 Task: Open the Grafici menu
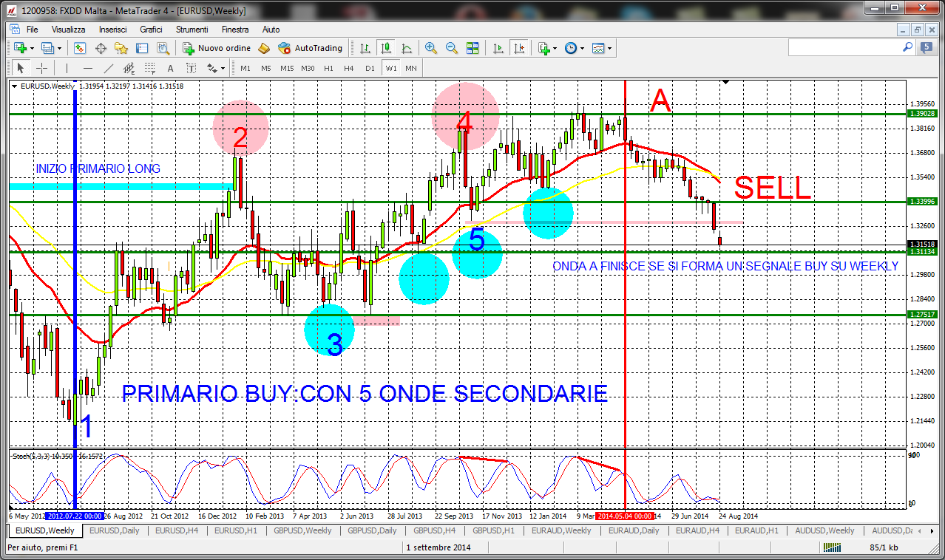151,30
